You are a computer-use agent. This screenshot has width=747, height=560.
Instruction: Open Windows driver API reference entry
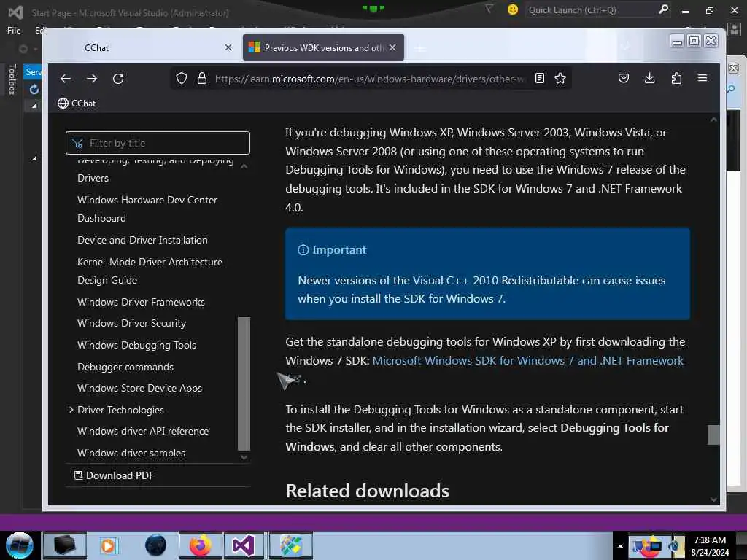[143, 431]
